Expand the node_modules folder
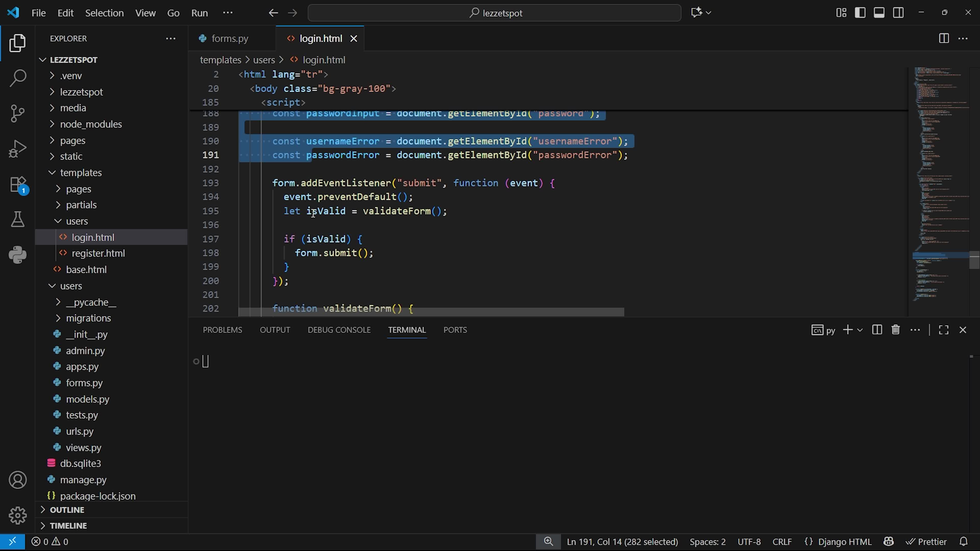980x551 pixels. tap(91, 124)
